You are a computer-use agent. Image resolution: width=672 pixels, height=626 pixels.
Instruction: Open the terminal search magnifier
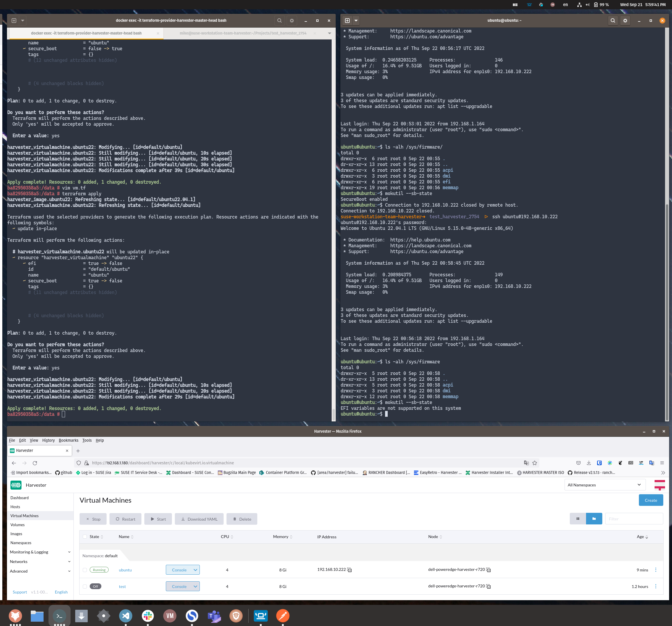(280, 20)
